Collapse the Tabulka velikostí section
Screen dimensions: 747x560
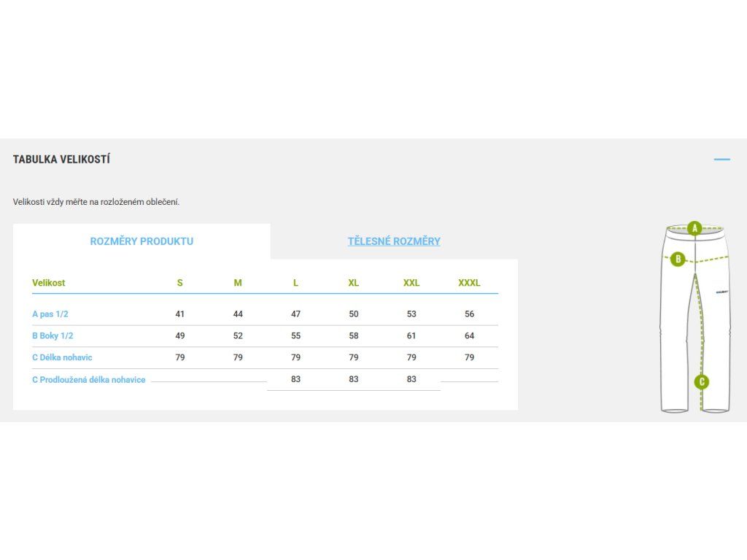pos(721,159)
